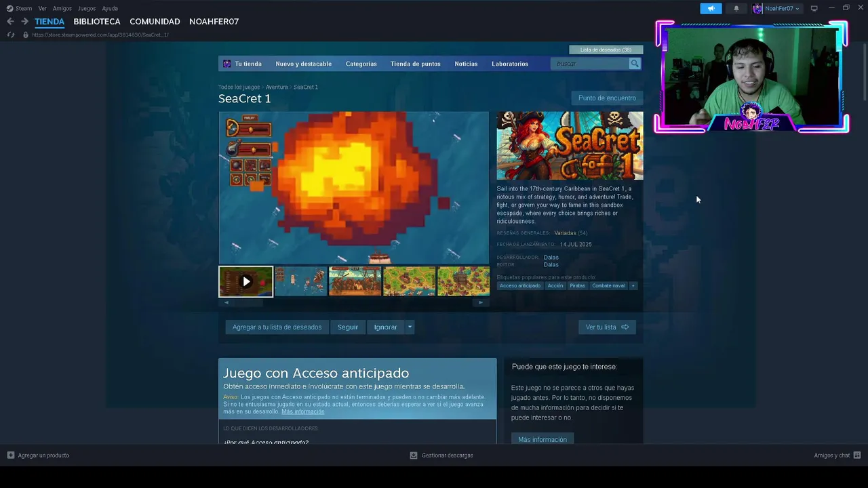Open the Variadas (54) reviews link
The width and height of the screenshot is (868, 488).
[x=571, y=233]
